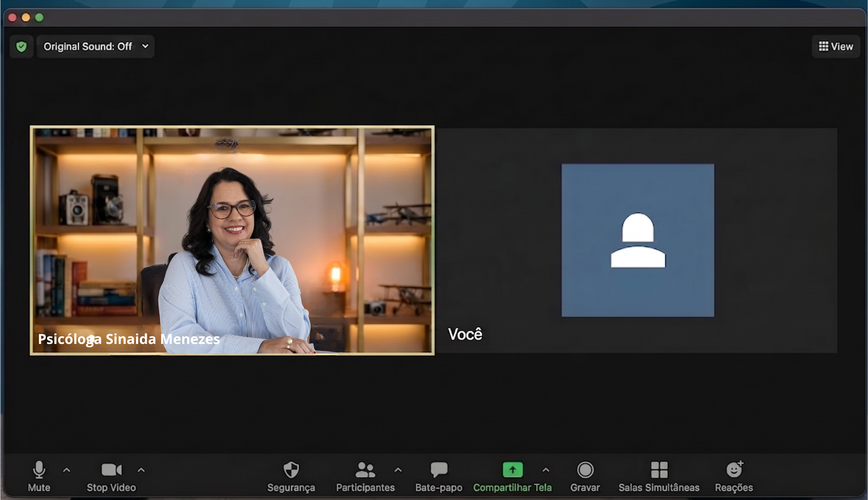Close the Zoom window with red button
This screenshot has width=868, height=500.
[x=12, y=17]
